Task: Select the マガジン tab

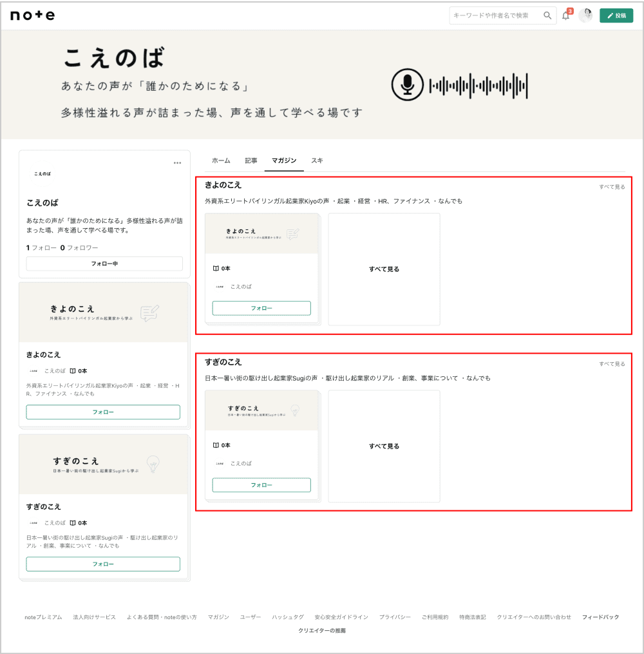Action: (284, 160)
